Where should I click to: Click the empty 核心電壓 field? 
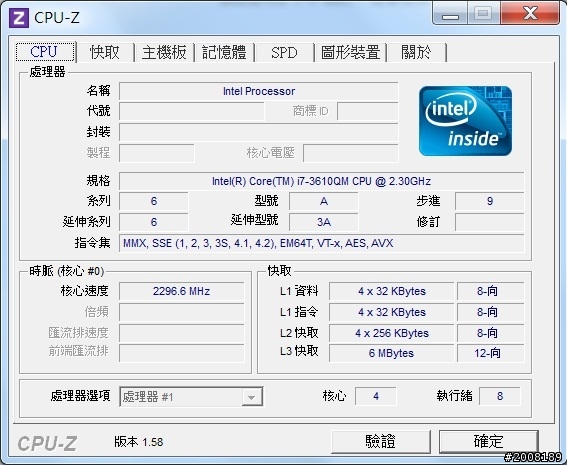[x=351, y=153]
